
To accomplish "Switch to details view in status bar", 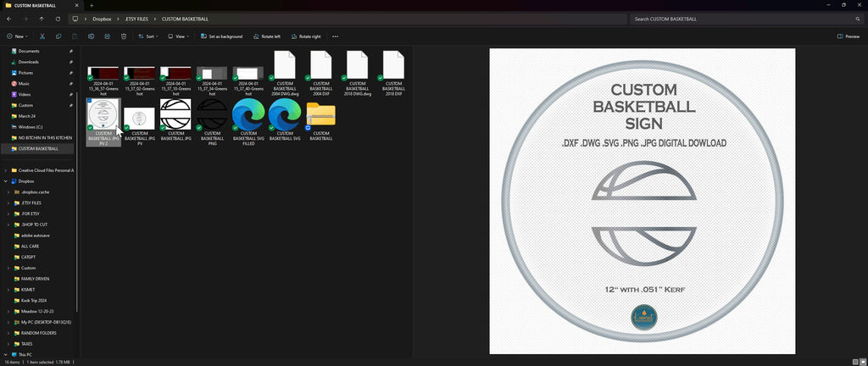I will click(x=855, y=362).
